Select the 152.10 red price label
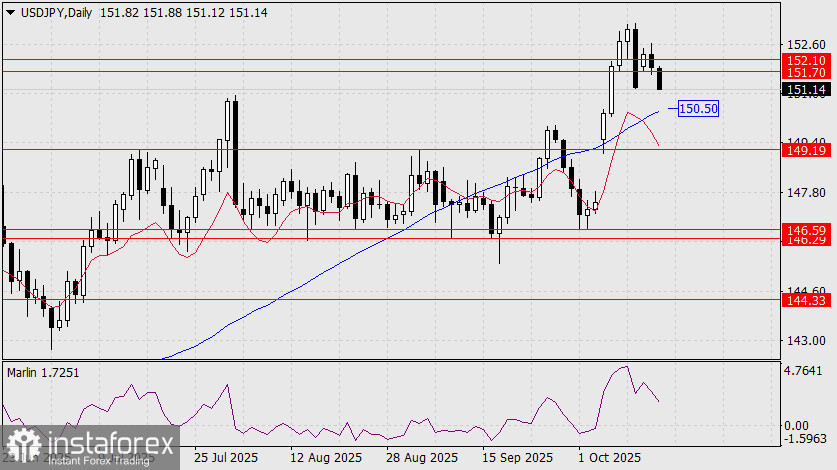 806,60
